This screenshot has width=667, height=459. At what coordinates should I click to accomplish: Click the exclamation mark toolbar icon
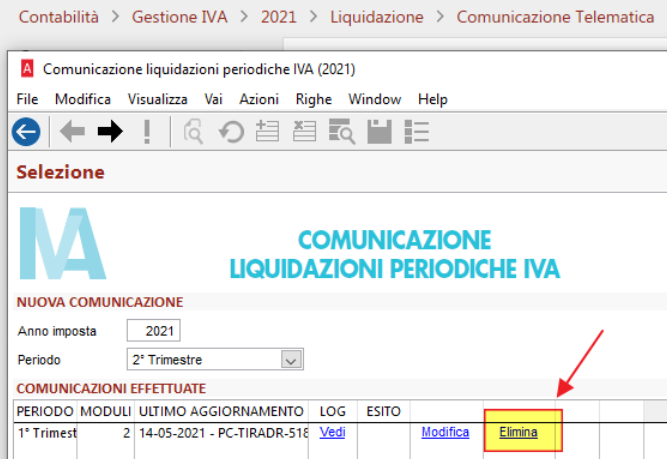pos(147,132)
